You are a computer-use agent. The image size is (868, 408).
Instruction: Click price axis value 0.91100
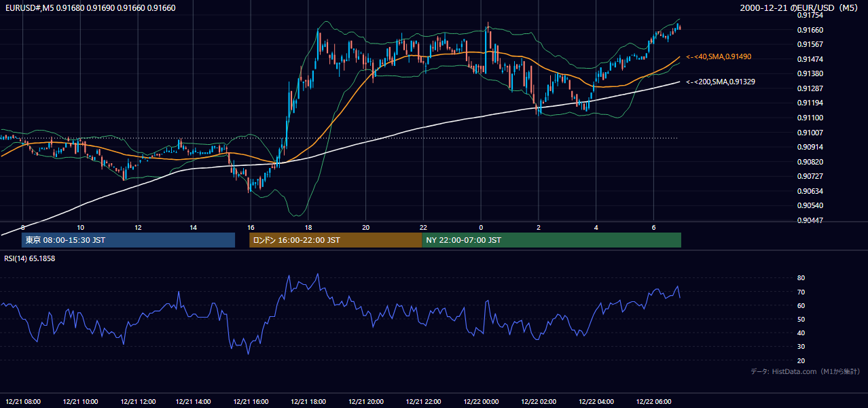click(x=810, y=118)
